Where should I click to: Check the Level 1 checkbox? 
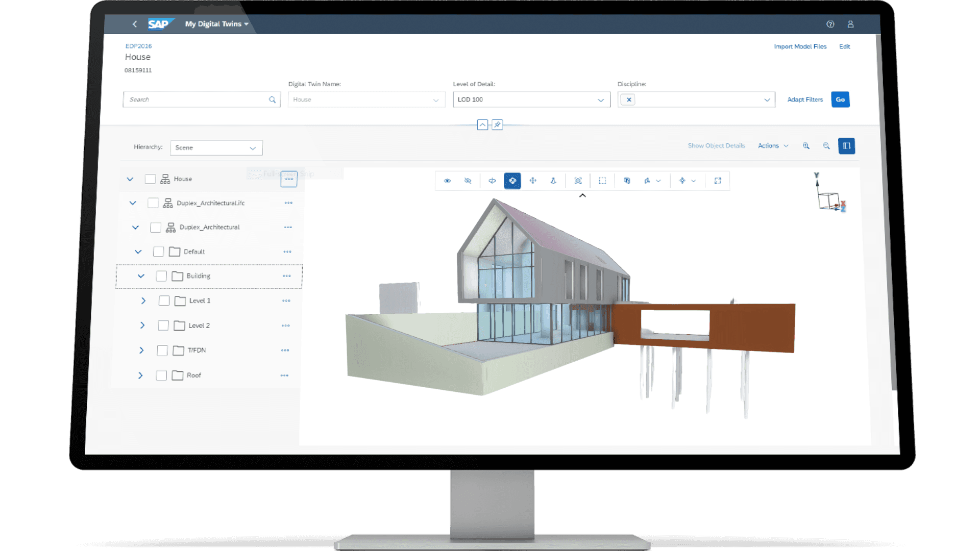[x=164, y=300]
